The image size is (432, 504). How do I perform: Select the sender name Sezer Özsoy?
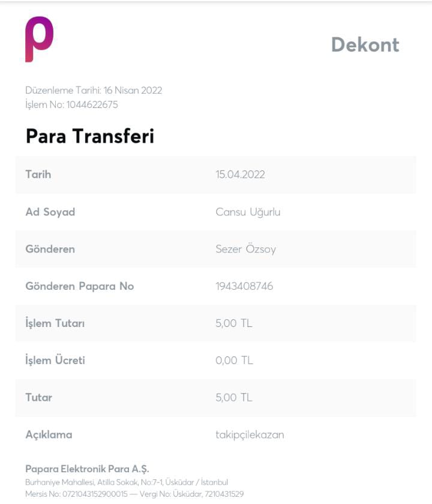coord(245,249)
